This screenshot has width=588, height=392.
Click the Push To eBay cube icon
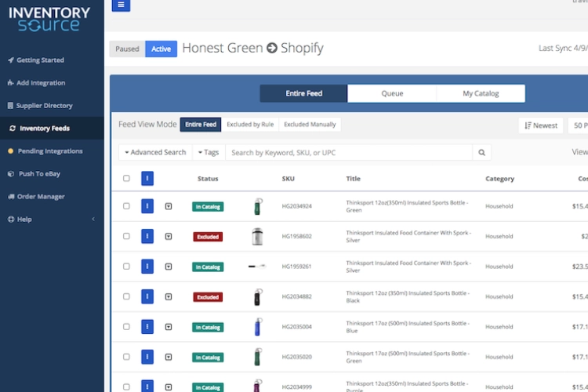pos(11,174)
